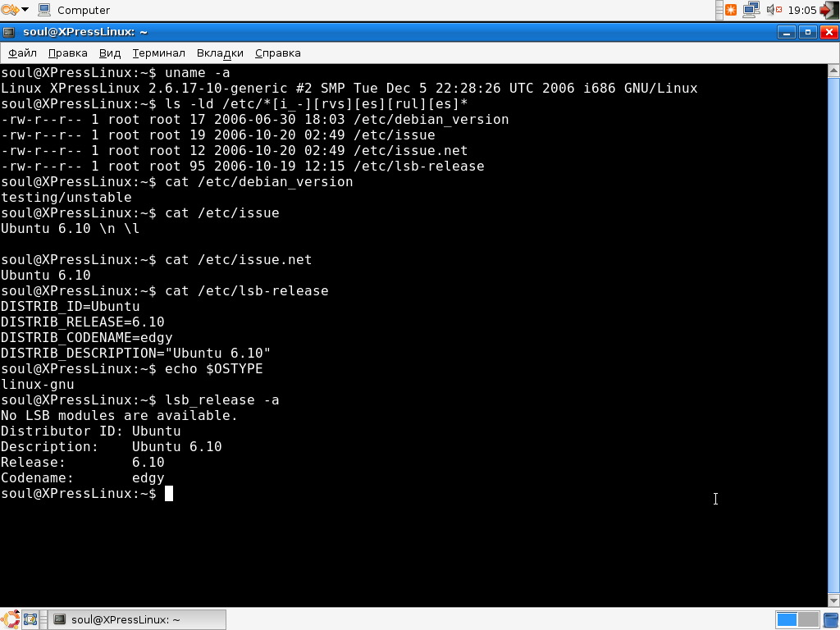Screen dimensions: 840x630
Task: Click the terminal scrollbar down arrow
Action: (x=833, y=600)
